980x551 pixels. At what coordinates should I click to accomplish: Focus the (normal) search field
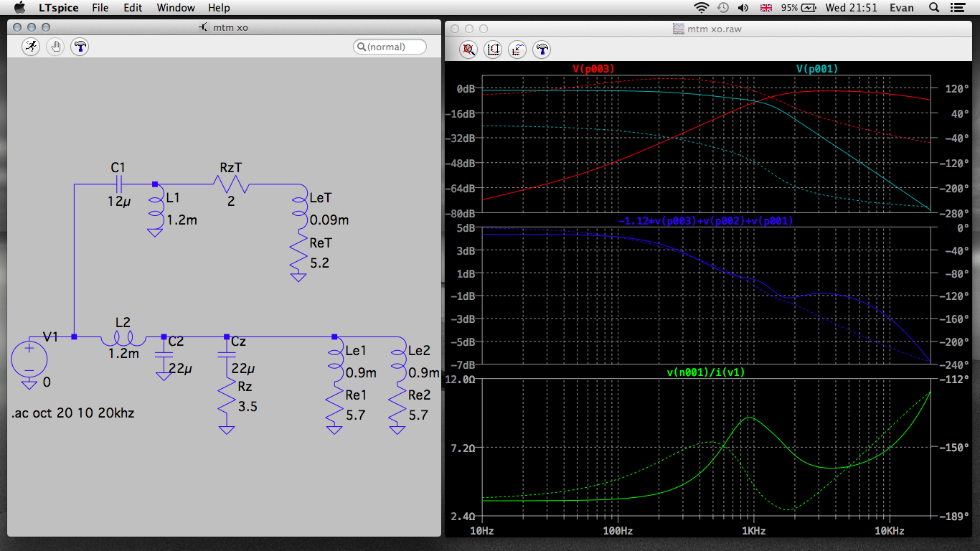tap(390, 47)
